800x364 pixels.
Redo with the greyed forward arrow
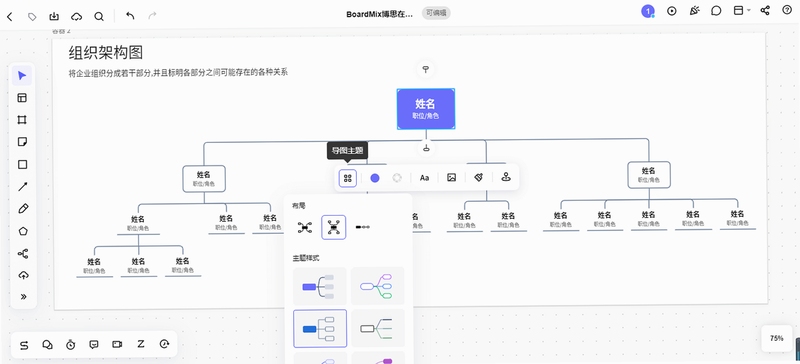click(x=152, y=16)
